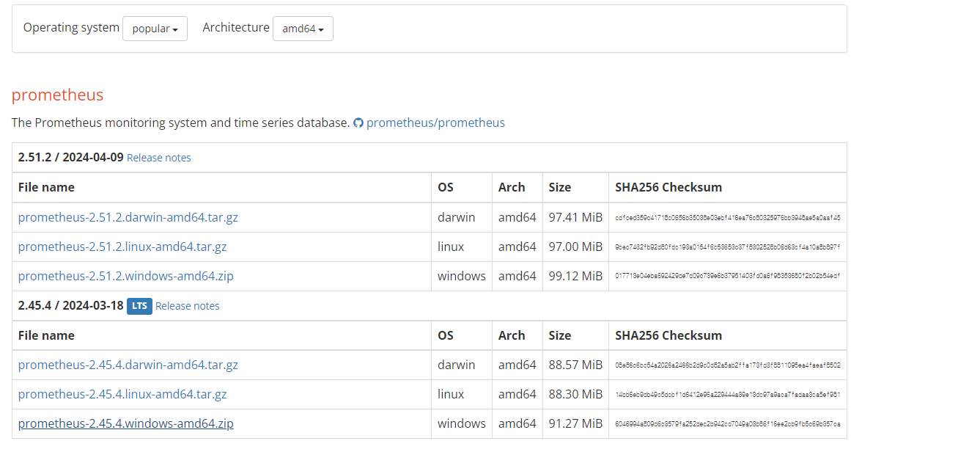
Task: Click the GitHub octocat icon
Action: [x=358, y=123]
